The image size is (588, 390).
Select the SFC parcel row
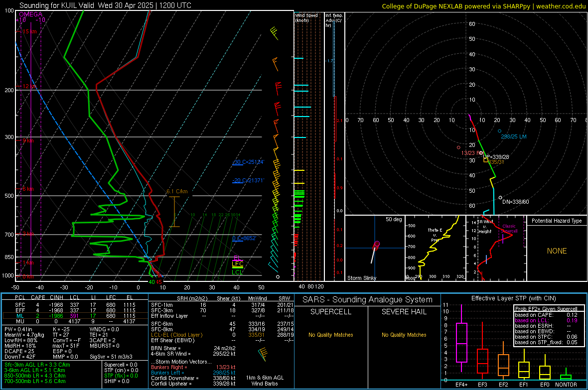pyautogui.click(x=75, y=305)
